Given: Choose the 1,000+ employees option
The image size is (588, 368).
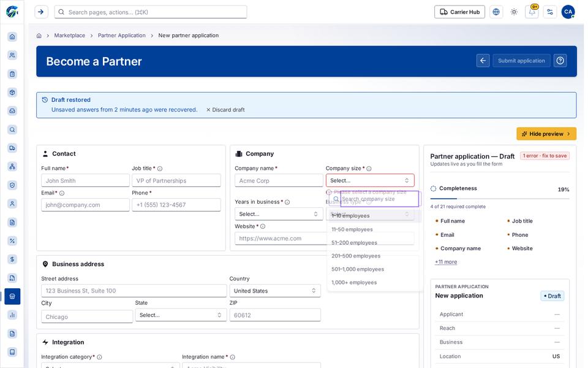Looking at the screenshot, I should click(x=374, y=282).
